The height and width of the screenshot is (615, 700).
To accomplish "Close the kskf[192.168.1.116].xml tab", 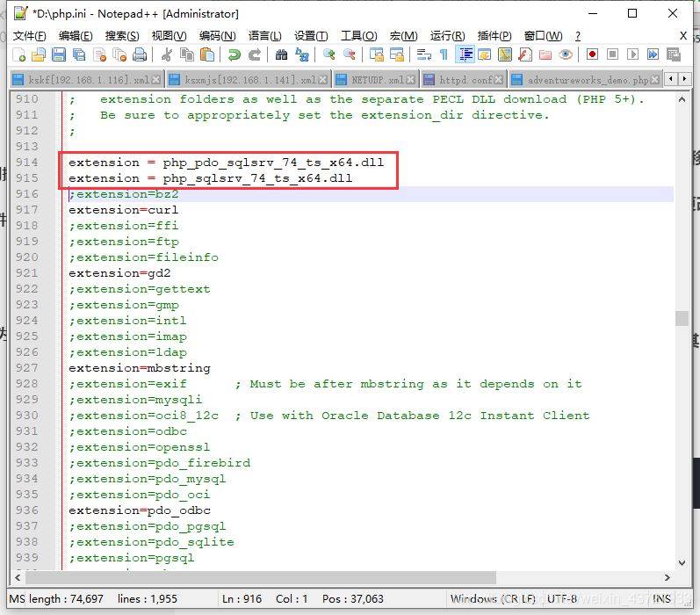I will click(156, 79).
